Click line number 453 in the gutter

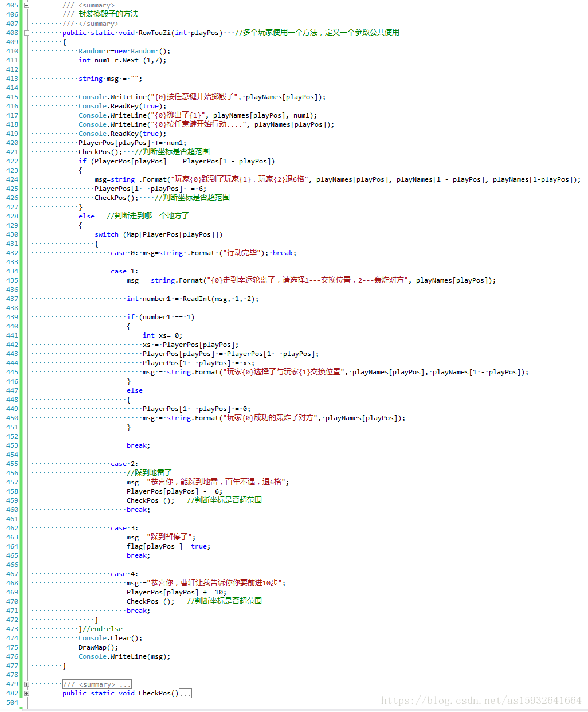(x=12, y=445)
